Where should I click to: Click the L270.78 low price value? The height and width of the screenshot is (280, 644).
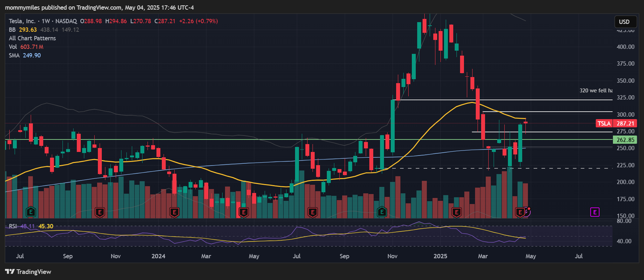pyautogui.click(x=140, y=21)
